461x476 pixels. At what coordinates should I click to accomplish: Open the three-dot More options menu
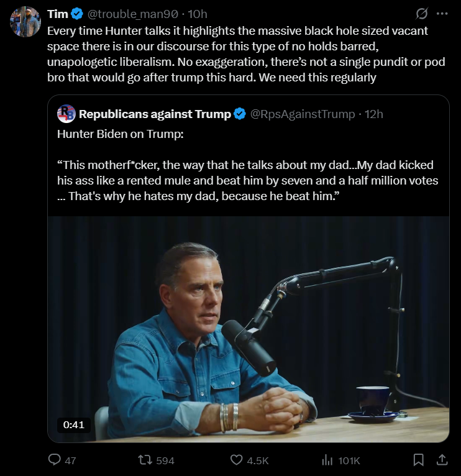click(442, 14)
